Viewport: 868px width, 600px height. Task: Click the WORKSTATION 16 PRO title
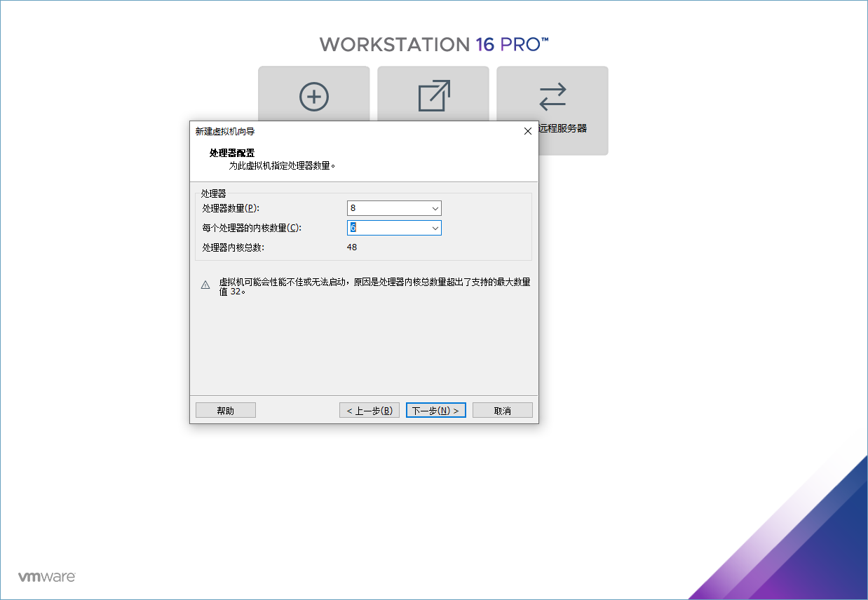pos(434,44)
